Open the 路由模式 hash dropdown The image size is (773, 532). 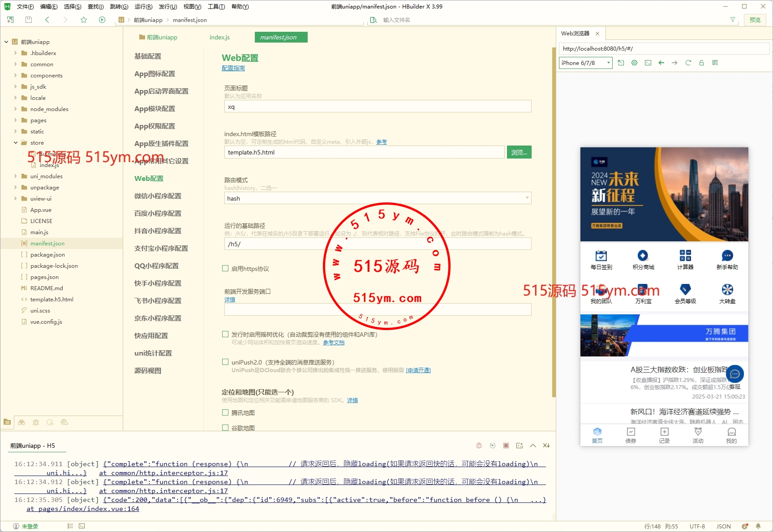pyautogui.click(x=378, y=198)
